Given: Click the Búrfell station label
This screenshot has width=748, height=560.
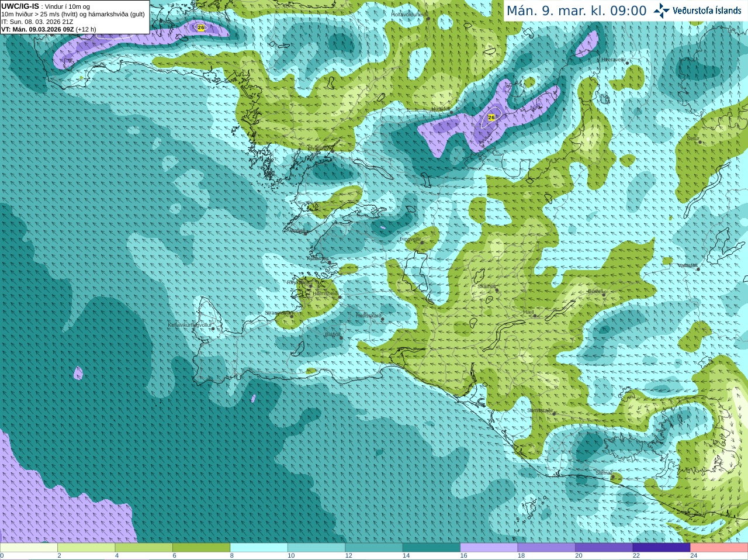Looking at the screenshot, I should click(x=595, y=291).
